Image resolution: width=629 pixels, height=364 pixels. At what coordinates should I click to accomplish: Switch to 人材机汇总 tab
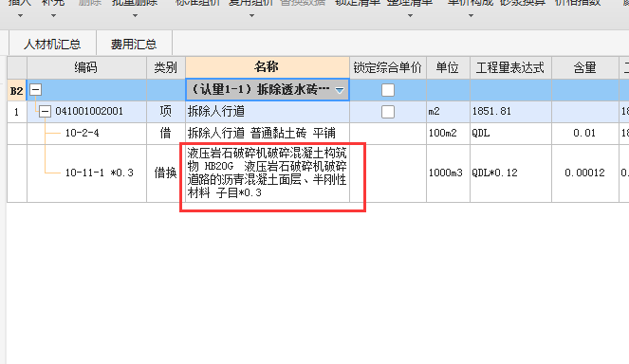(52, 44)
